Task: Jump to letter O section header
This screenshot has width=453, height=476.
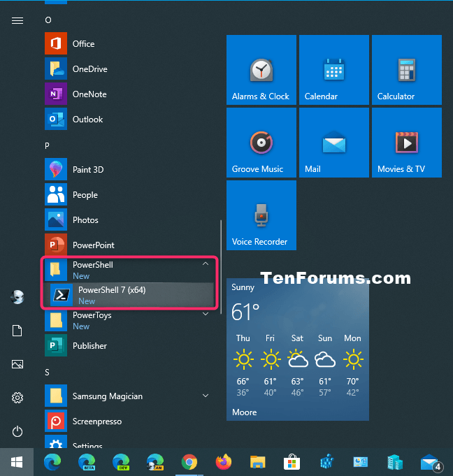Action: click(48, 20)
